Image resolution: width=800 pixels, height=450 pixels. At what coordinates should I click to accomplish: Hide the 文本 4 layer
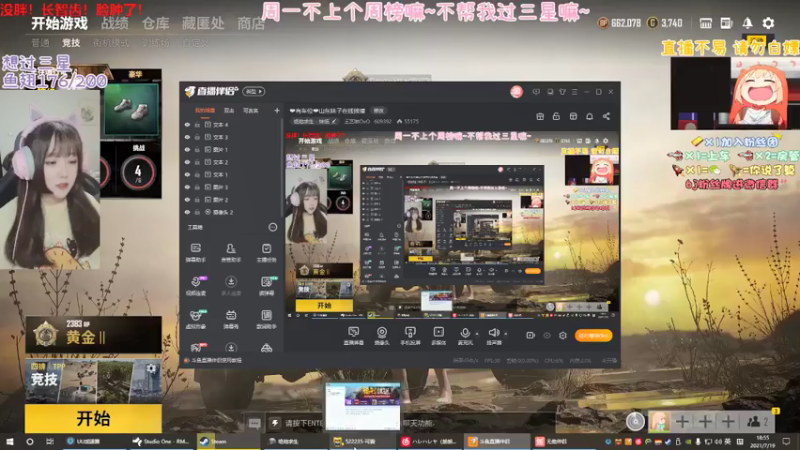click(187, 124)
